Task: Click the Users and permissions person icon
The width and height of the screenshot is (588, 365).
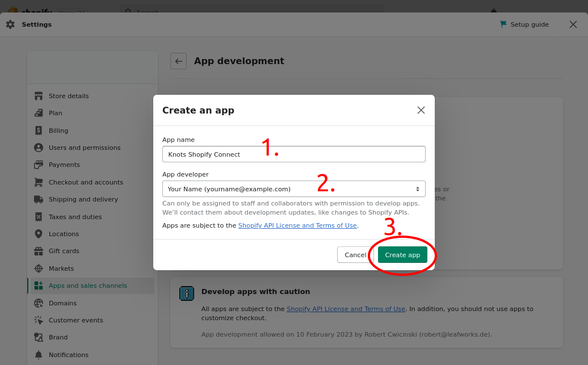Action: coord(39,148)
